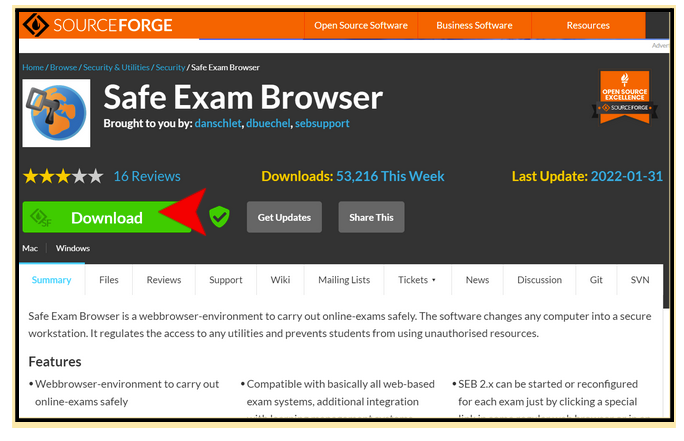Click the Safe Exam Browser project icon
This screenshot has width=684, height=441.
tap(58, 113)
